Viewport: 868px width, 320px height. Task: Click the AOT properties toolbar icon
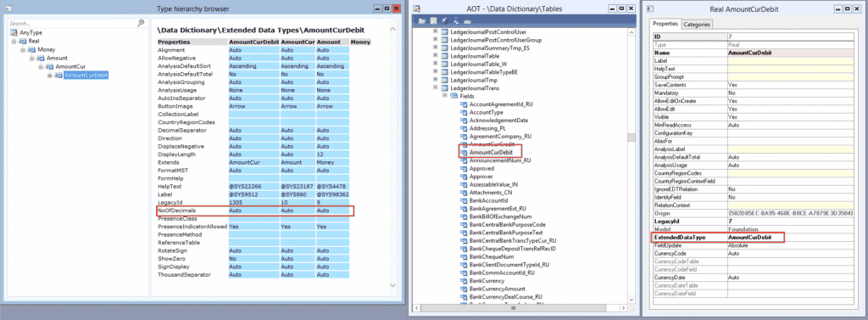(444, 21)
